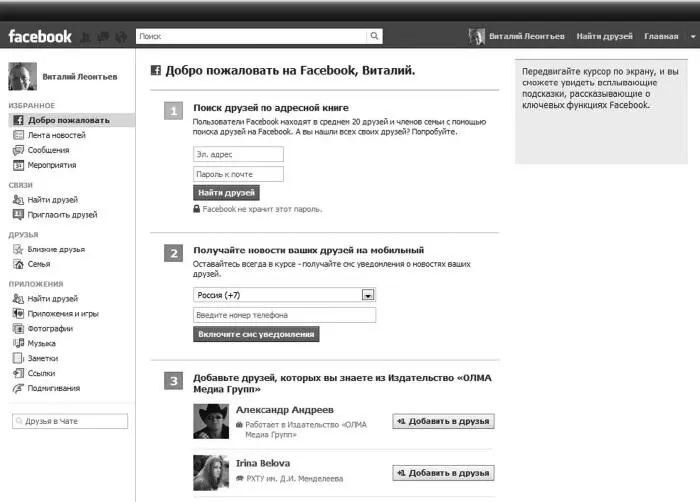This screenshot has width=700, height=502.
Task: Add Irina Belova as a friend
Action: 443,473
